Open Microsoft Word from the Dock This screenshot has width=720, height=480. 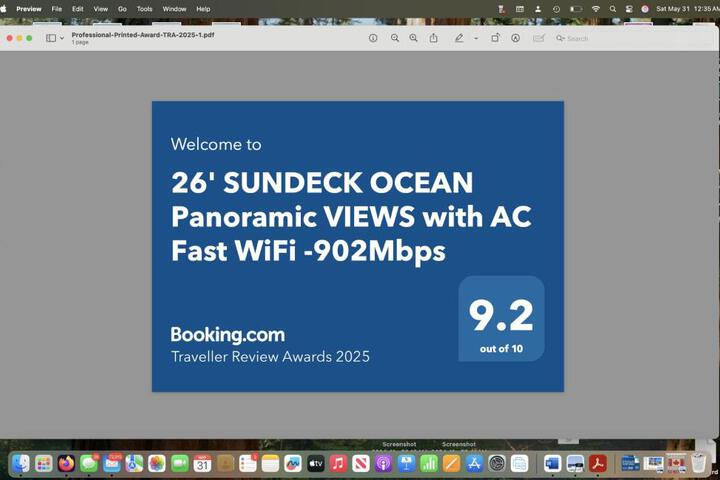[552, 463]
